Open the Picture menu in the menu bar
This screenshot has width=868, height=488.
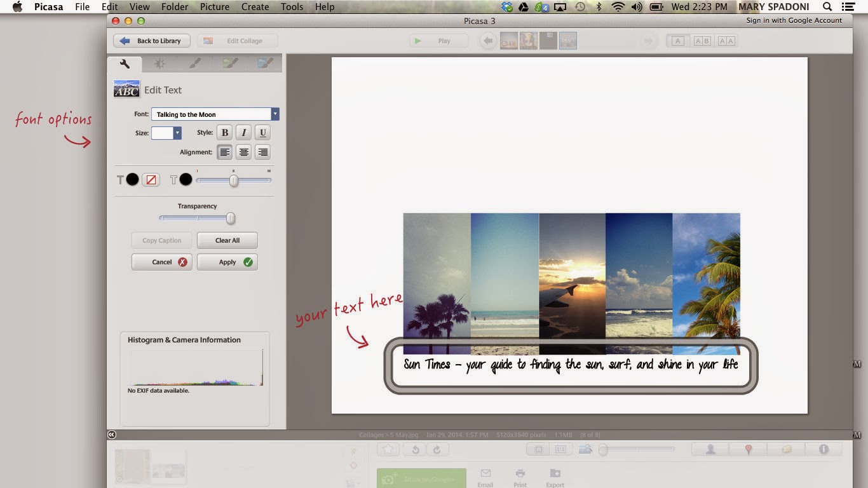pyautogui.click(x=214, y=6)
